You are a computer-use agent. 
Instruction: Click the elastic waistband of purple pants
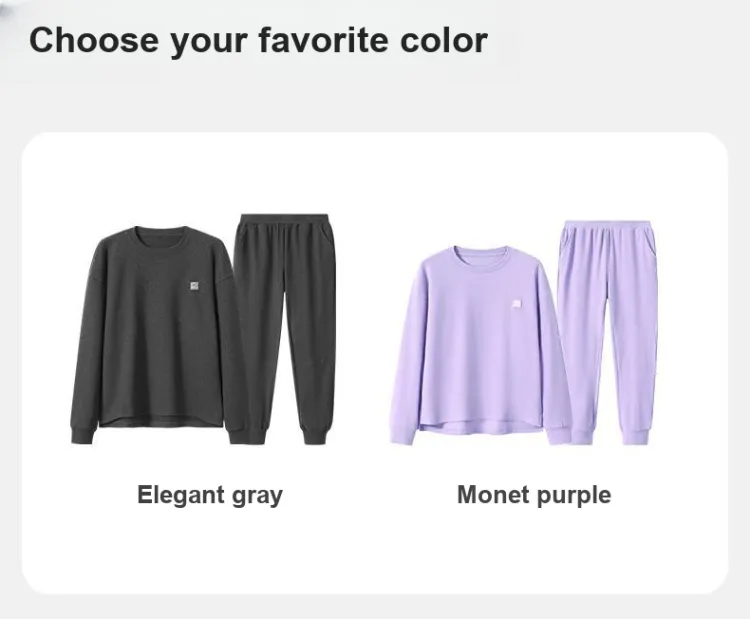[x=607, y=226]
